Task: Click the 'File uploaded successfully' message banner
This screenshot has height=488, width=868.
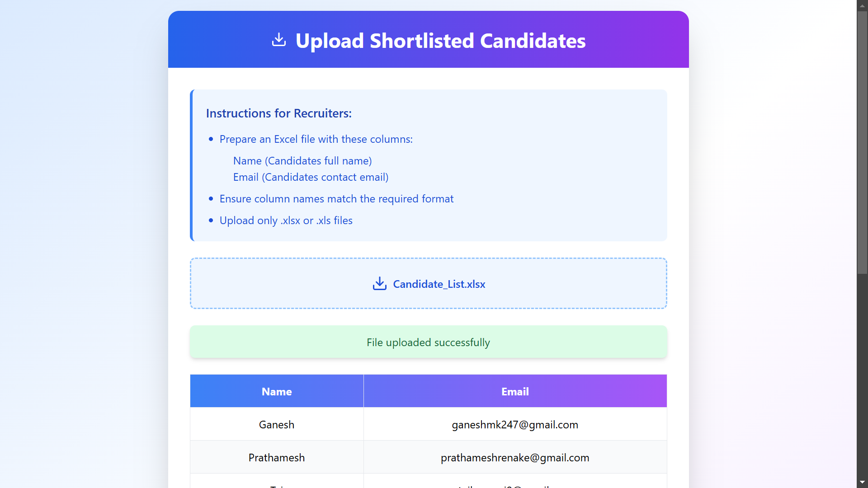Action: [428, 343]
